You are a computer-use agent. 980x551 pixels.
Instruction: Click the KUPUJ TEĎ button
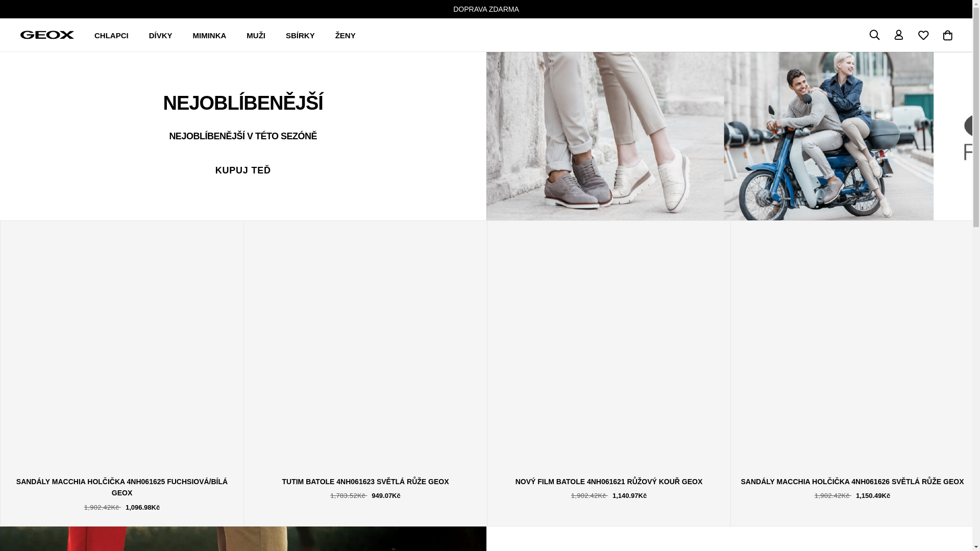(x=243, y=170)
